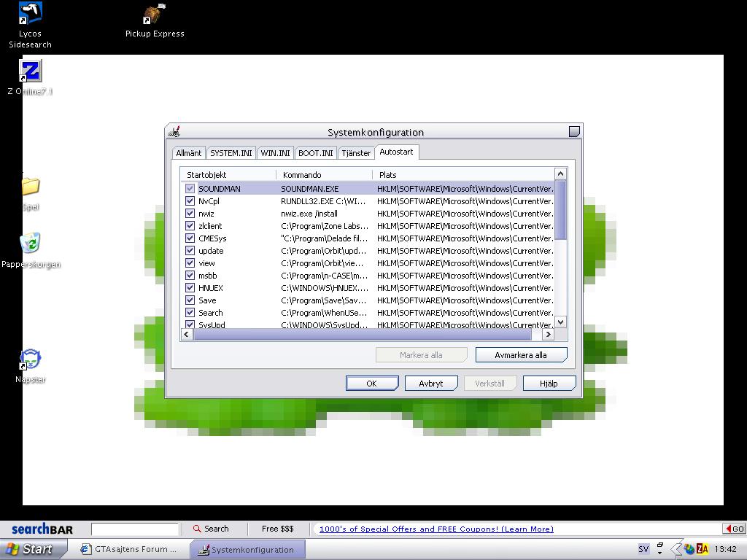This screenshot has width=747, height=560.
Task: Click the red GO button
Action: [x=734, y=529]
